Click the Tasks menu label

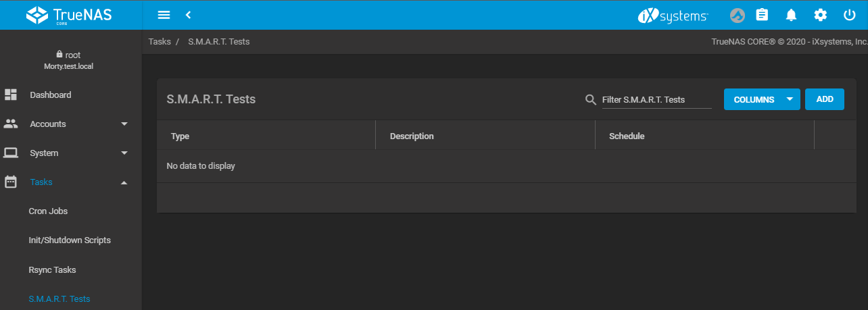[41, 182]
